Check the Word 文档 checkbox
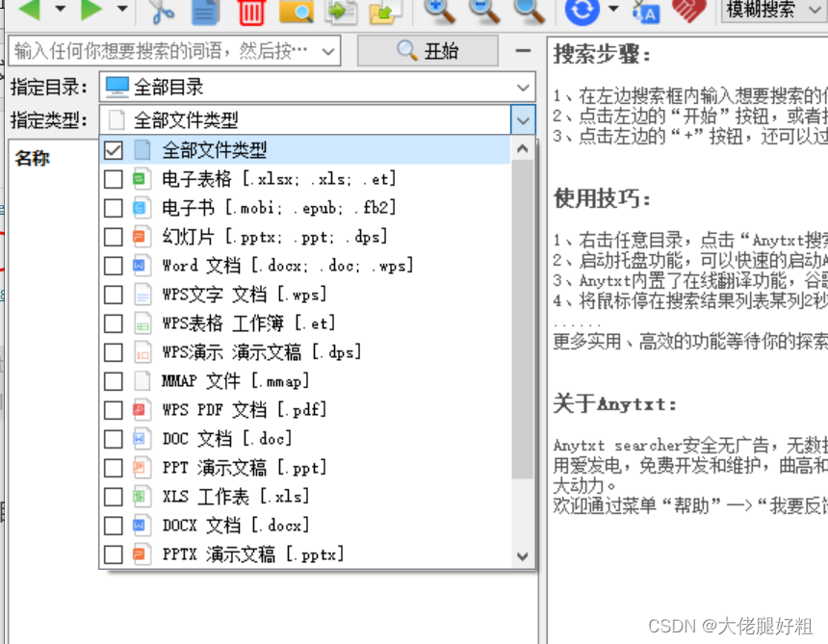The height and width of the screenshot is (644, 828). [114, 266]
